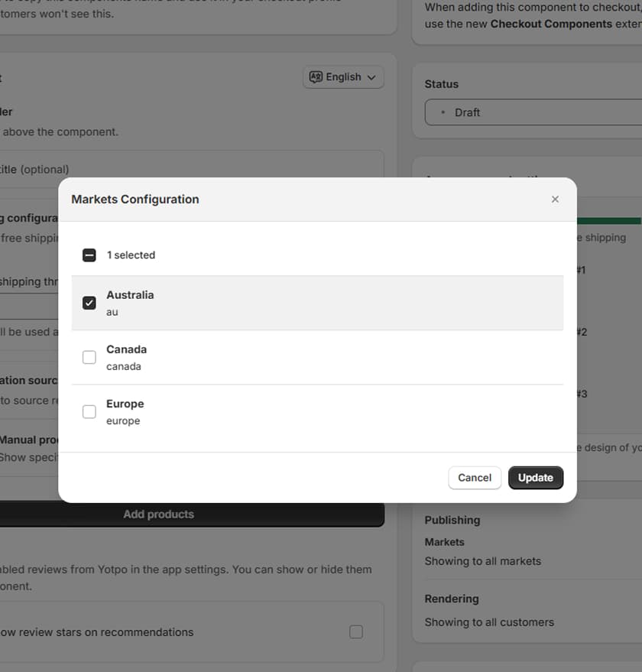Click the Europe row label
Image resolution: width=642 pixels, height=672 pixels.
click(x=125, y=404)
